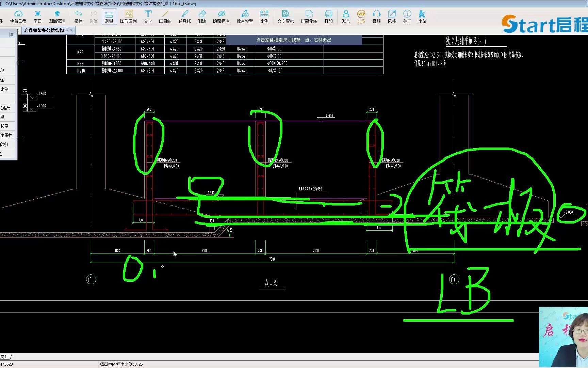588x368 pixels.
Task: Click the 7500 overall dimension label
Action: (x=272, y=259)
